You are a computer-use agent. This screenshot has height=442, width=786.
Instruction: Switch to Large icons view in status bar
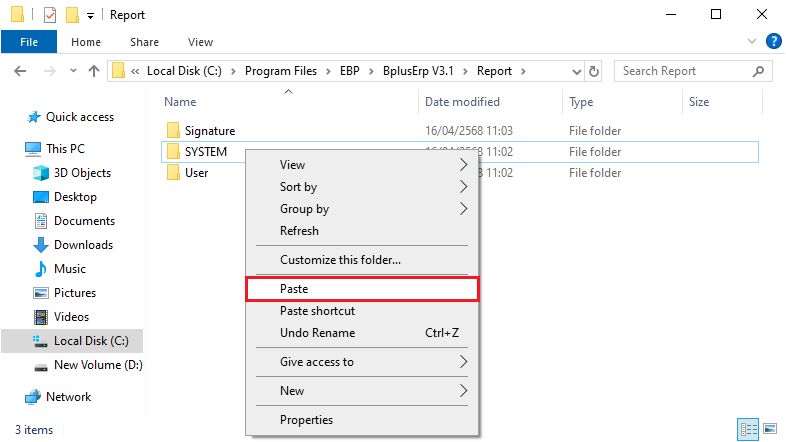coord(770,429)
